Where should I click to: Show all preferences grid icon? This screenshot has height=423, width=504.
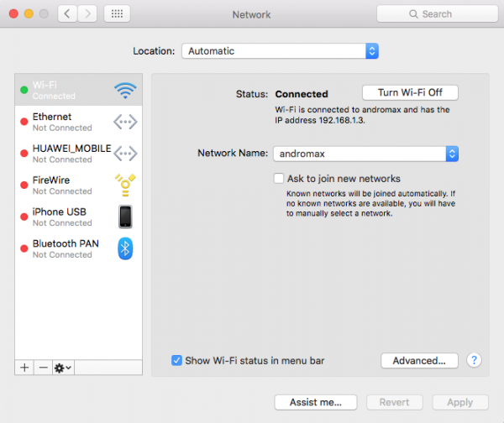[x=117, y=14]
